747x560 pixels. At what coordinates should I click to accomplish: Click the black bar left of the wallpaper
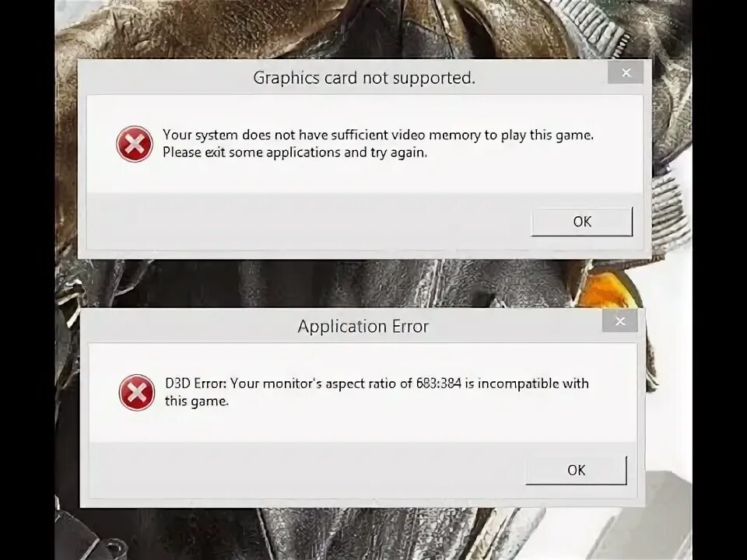[27, 280]
